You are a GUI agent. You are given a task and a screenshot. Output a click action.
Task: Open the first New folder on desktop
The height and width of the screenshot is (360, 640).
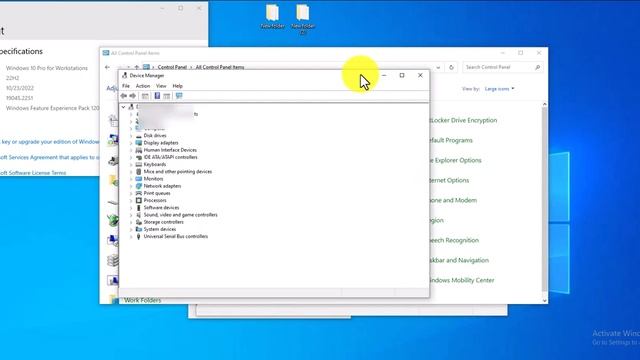272,17
